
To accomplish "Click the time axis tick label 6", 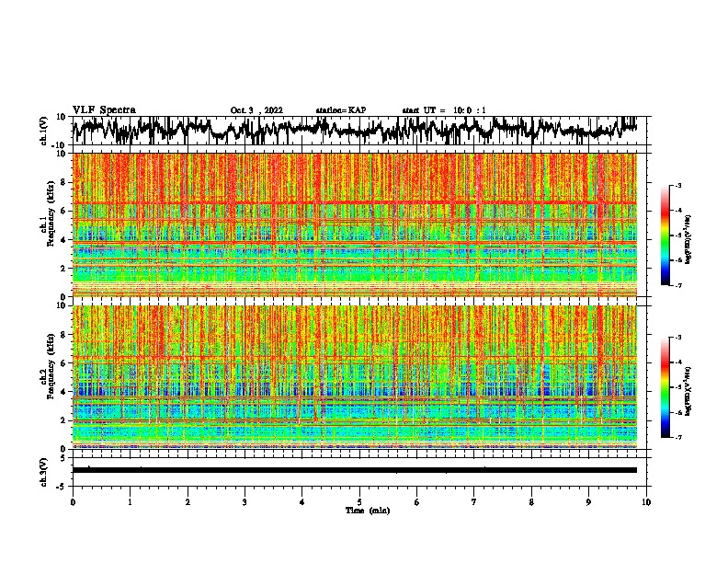I will (x=417, y=502).
